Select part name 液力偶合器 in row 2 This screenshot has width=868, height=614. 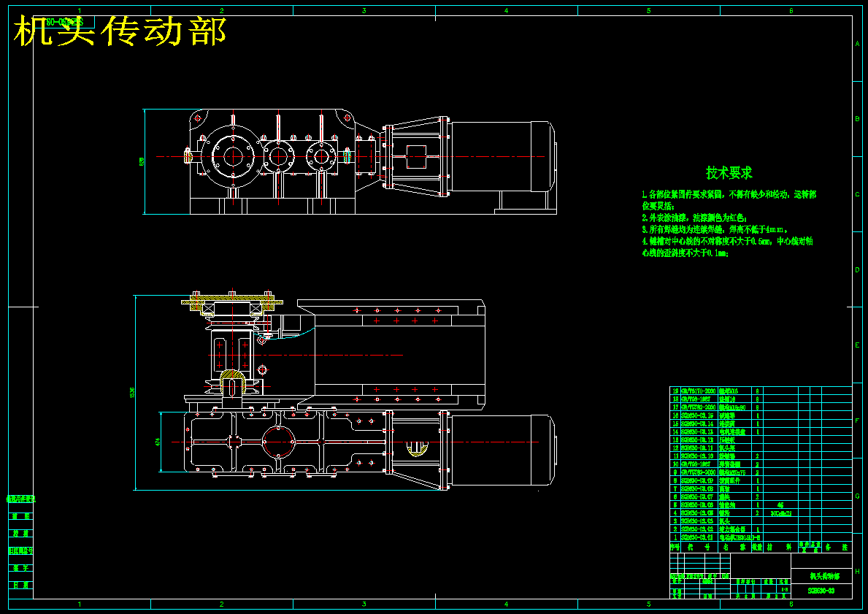pos(732,529)
